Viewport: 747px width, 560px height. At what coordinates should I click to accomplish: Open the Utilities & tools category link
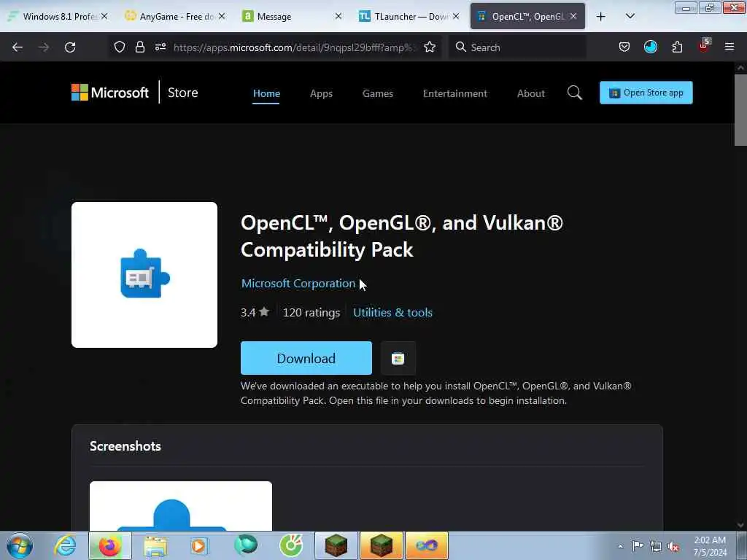[x=393, y=312]
